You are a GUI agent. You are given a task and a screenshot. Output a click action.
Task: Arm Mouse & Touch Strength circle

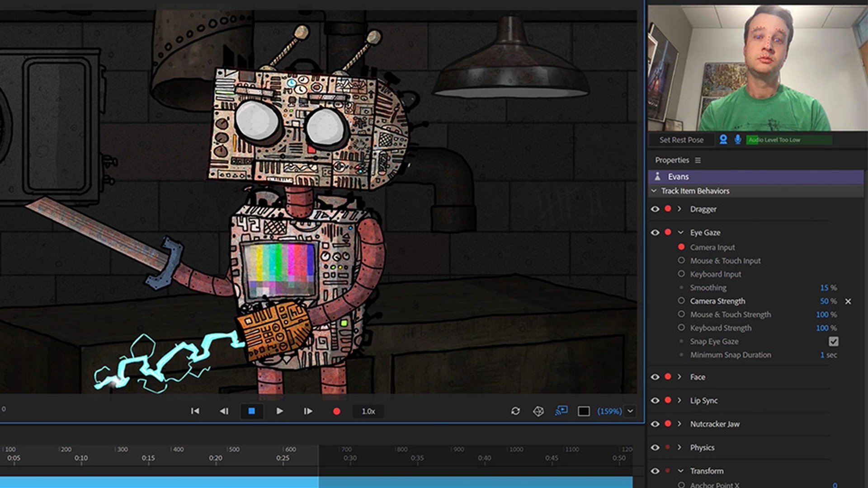coord(681,314)
